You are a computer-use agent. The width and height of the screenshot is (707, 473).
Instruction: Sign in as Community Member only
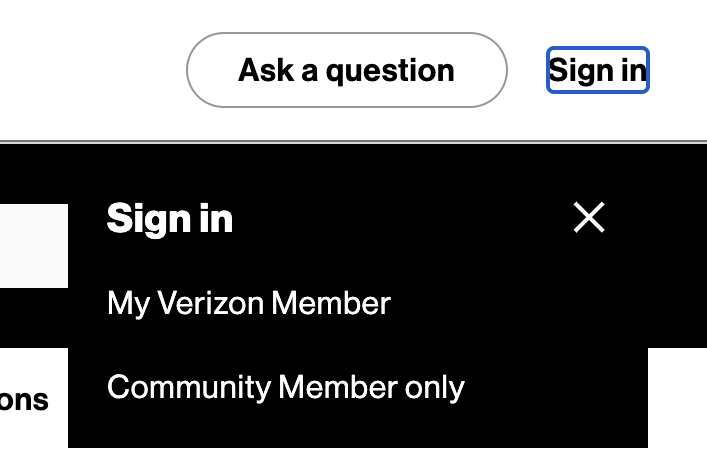tap(285, 387)
